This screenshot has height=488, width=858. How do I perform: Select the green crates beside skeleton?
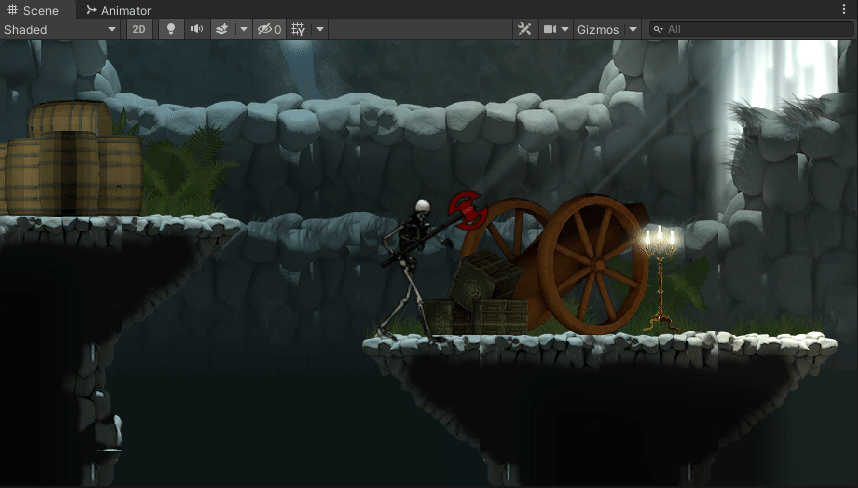476,293
